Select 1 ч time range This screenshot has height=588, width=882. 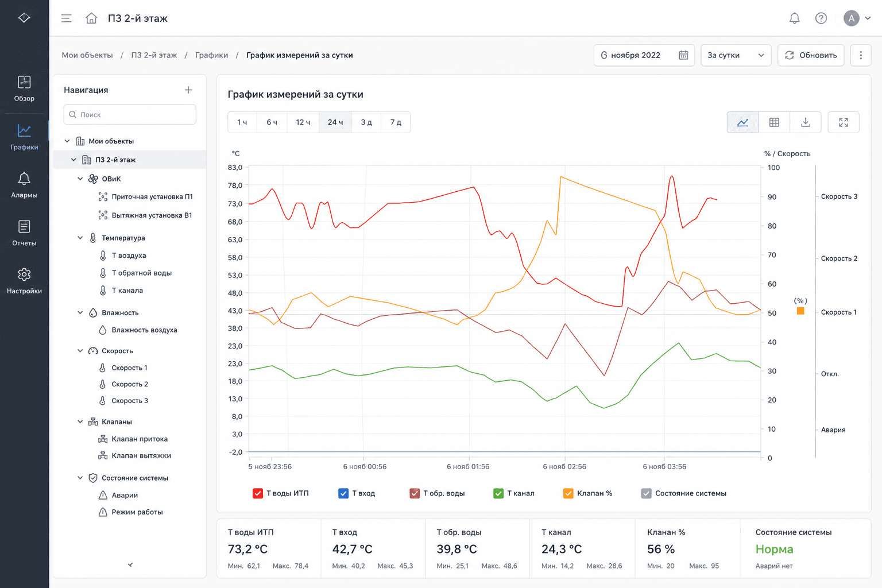coord(242,122)
